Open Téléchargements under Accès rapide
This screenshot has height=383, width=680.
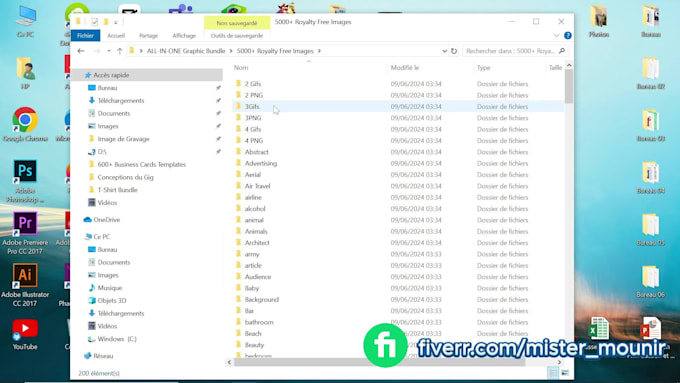(x=121, y=101)
